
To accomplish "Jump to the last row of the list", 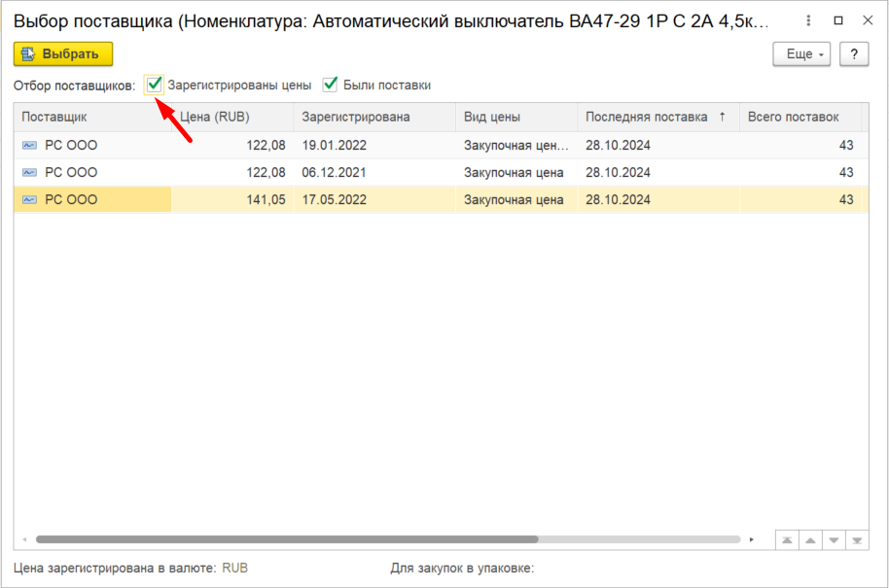I will (857, 539).
